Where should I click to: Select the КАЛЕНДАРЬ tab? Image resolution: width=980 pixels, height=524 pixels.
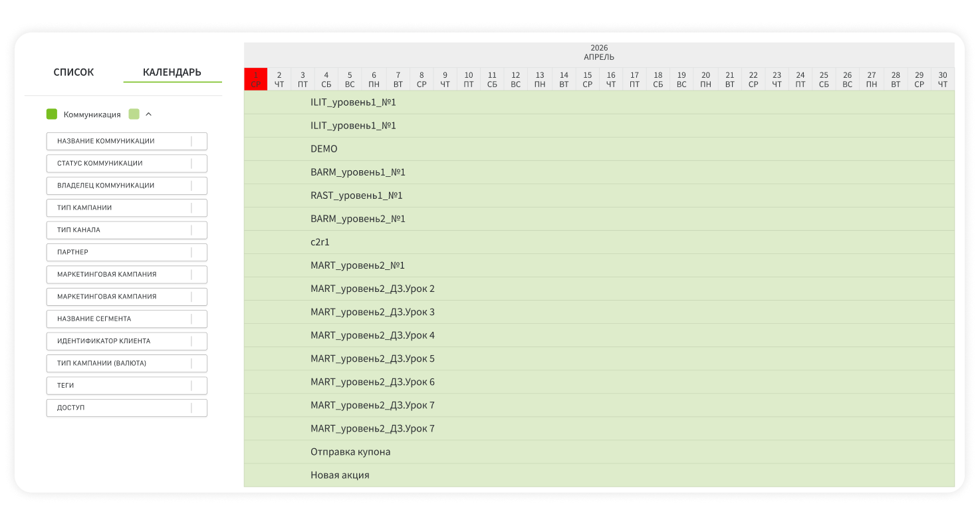172,72
